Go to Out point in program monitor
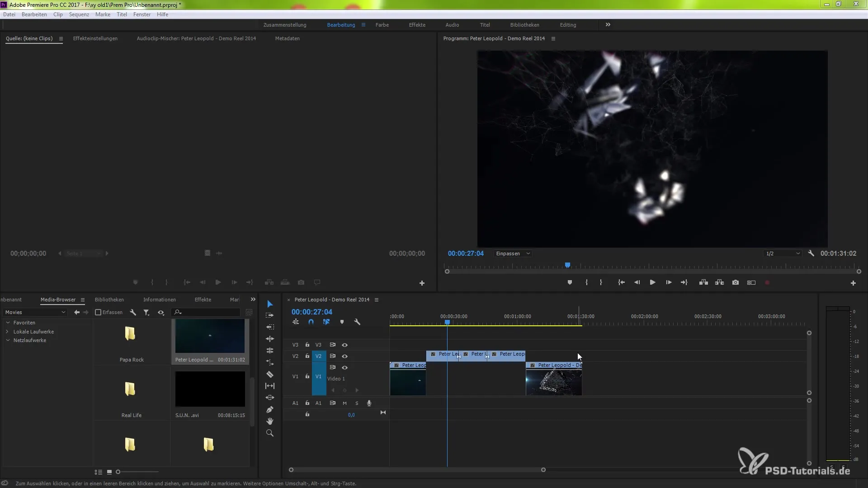The image size is (868, 488). tap(684, 282)
